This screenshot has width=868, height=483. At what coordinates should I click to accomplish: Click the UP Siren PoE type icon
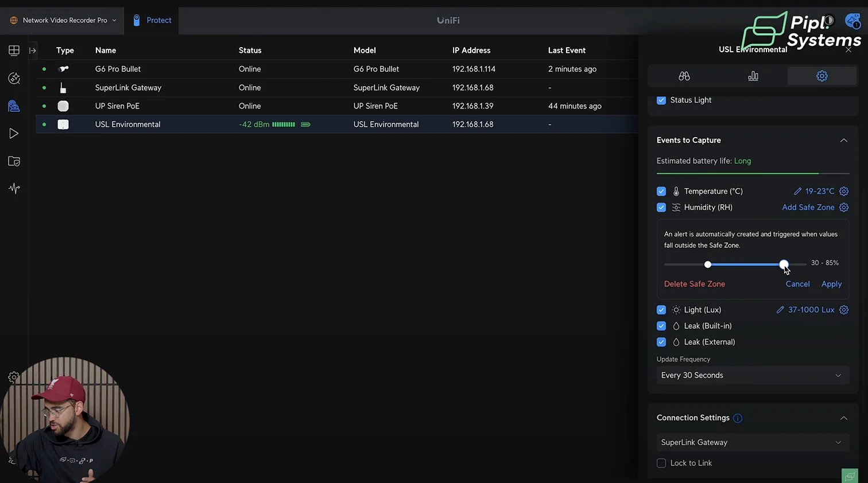[x=63, y=106]
